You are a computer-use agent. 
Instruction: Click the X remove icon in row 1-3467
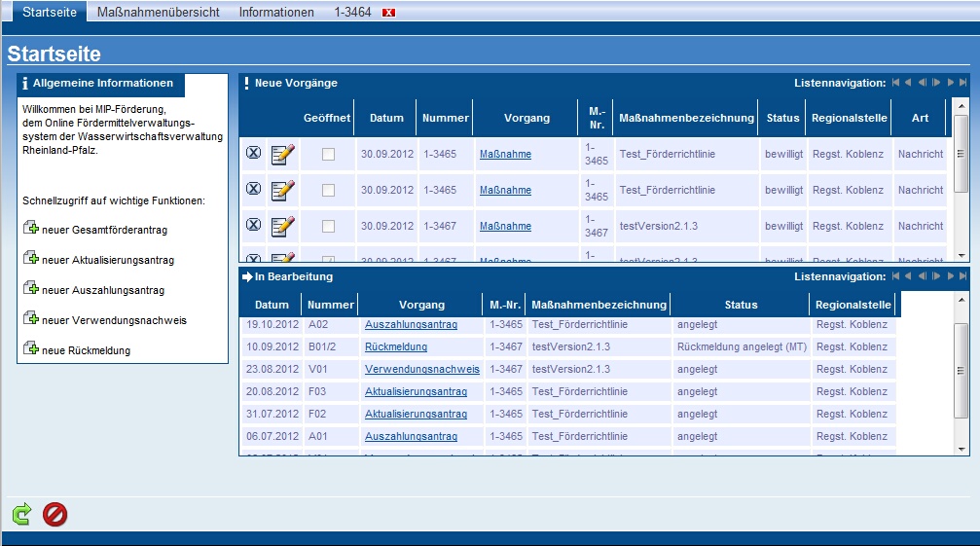(x=253, y=224)
